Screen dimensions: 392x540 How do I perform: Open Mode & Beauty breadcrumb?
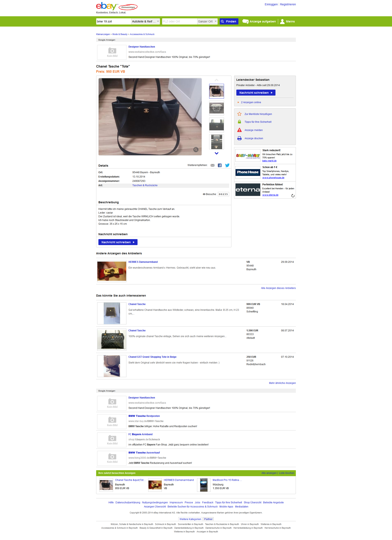coord(120,34)
